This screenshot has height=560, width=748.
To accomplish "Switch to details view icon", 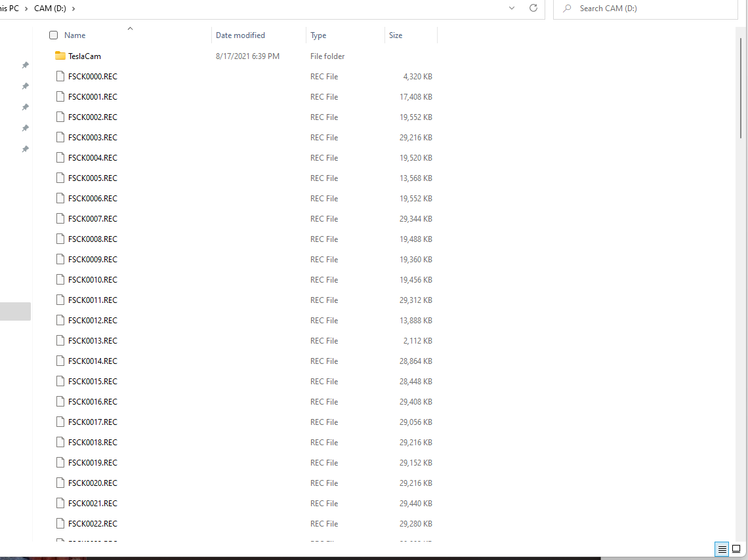I will [x=722, y=549].
